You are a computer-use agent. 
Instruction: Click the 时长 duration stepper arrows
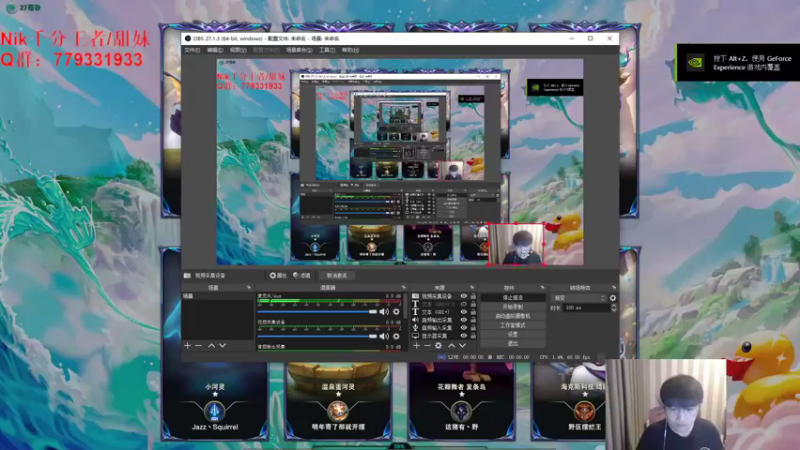click(613, 308)
